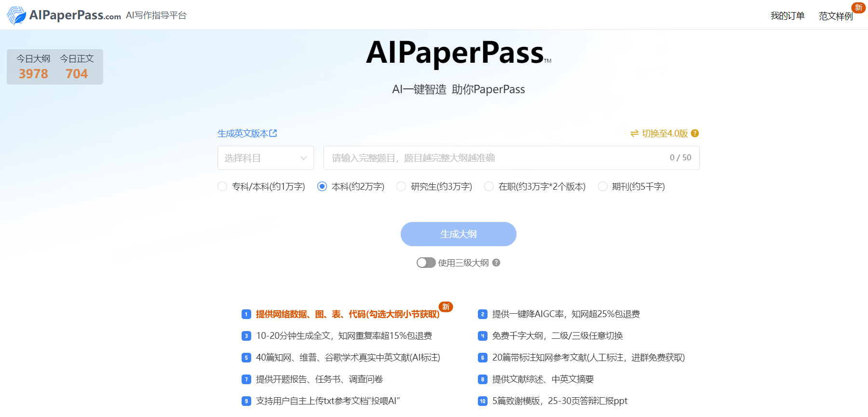Toggle the 使用三级大纲 switch
The width and height of the screenshot is (868, 417).
point(426,263)
